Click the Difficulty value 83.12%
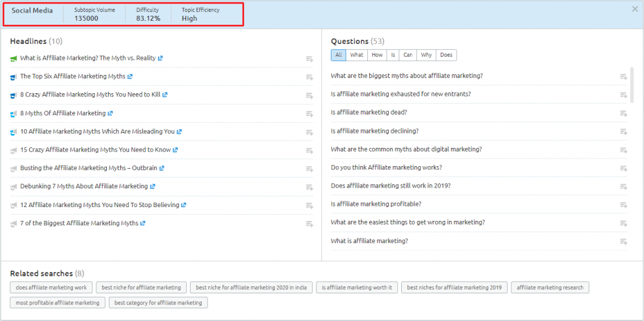The width and height of the screenshot is (644, 321). click(x=148, y=18)
